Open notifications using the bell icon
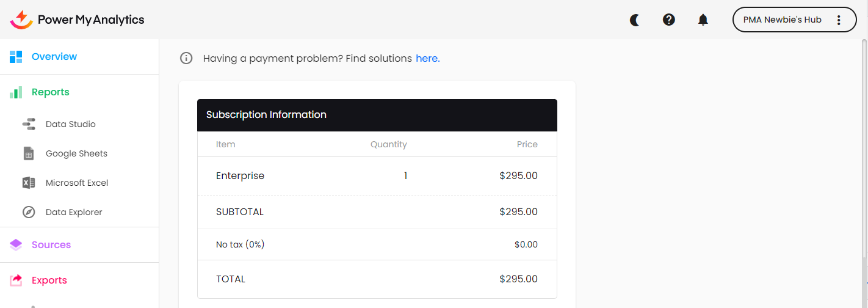The width and height of the screenshot is (868, 308). click(x=703, y=20)
